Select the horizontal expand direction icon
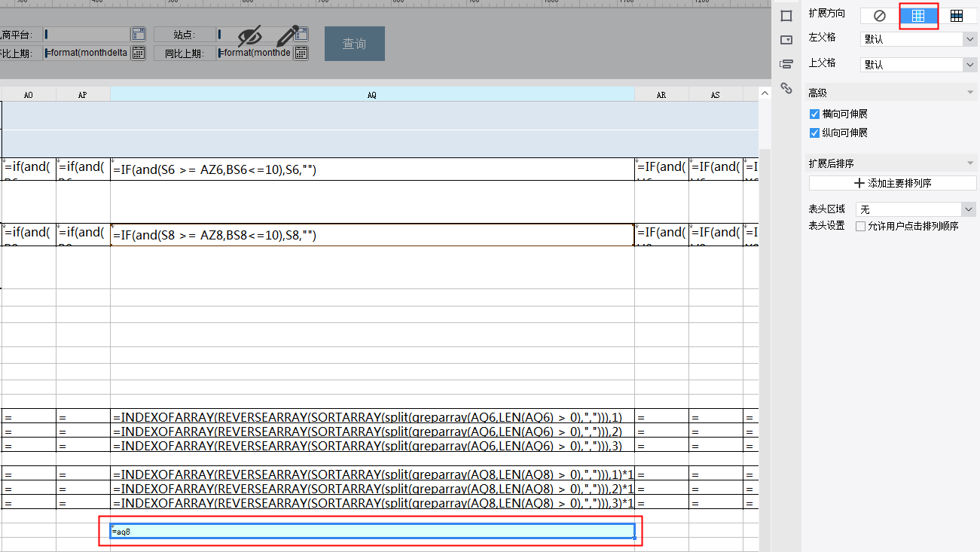Viewport: 980px width, 552px height. pyautogui.click(x=957, y=16)
